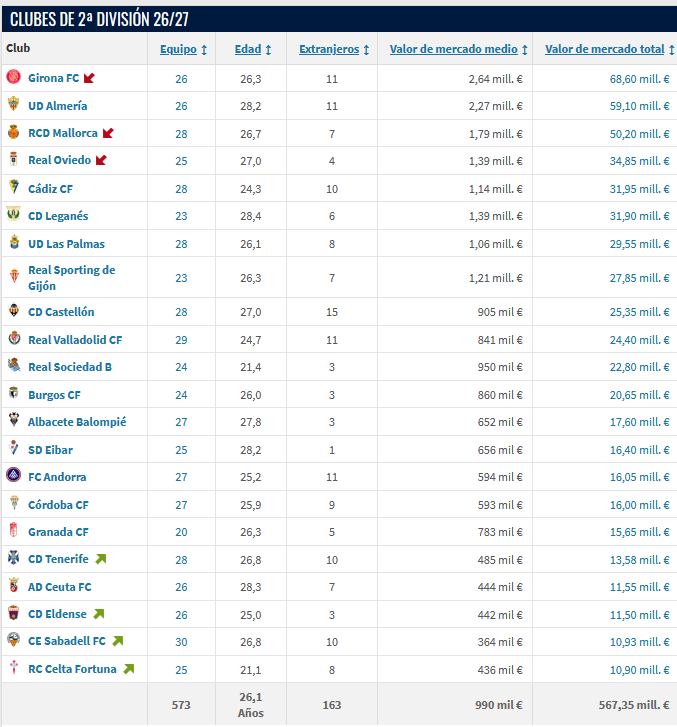Select the 567,35 mill. € grand total
Image resolution: width=677 pixels, height=727 pixels.
coord(634,705)
